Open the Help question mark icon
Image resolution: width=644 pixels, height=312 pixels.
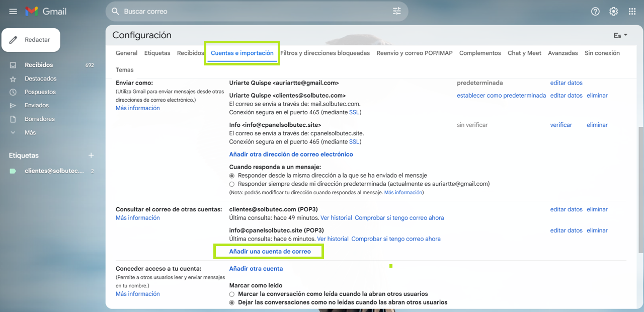(x=595, y=11)
